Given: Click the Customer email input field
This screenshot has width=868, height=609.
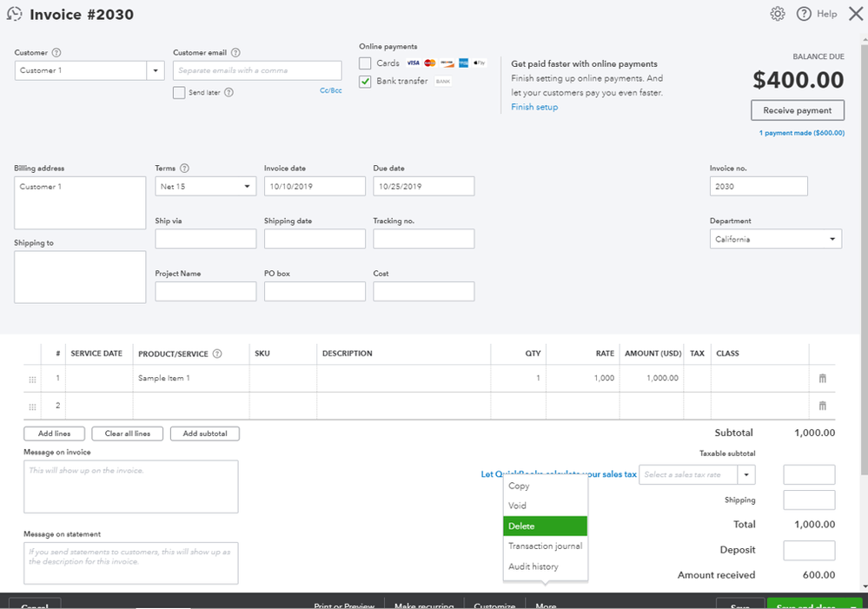Looking at the screenshot, I should pos(257,71).
